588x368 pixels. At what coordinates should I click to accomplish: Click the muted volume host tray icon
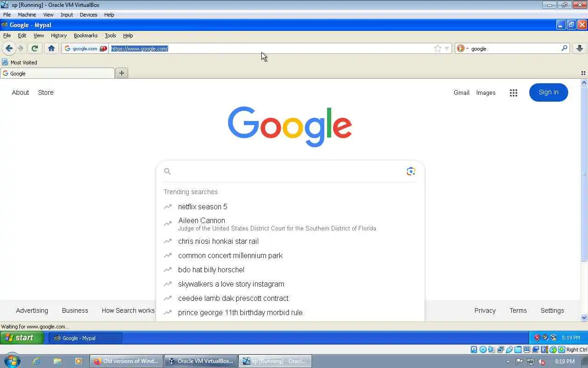(542, 362)
